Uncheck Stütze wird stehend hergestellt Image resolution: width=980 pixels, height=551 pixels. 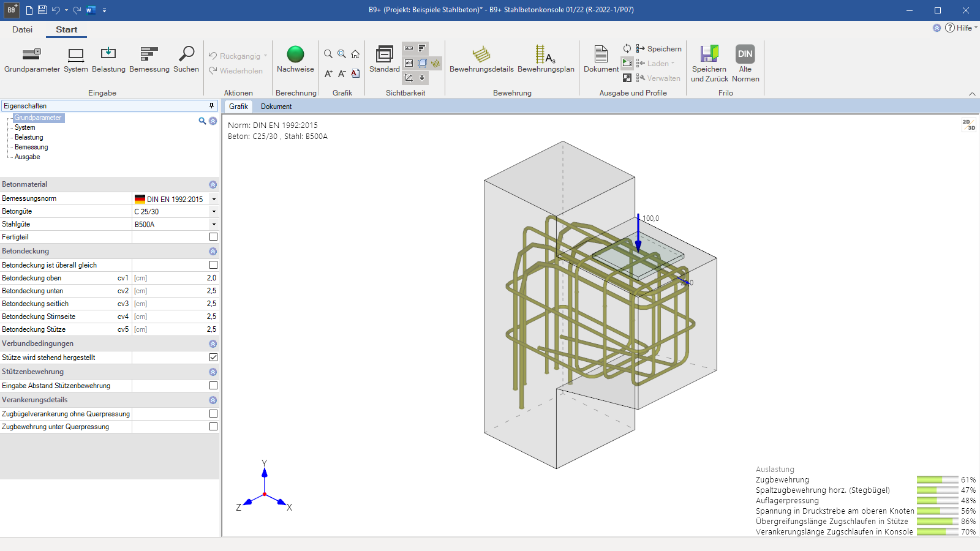point(213,358)
